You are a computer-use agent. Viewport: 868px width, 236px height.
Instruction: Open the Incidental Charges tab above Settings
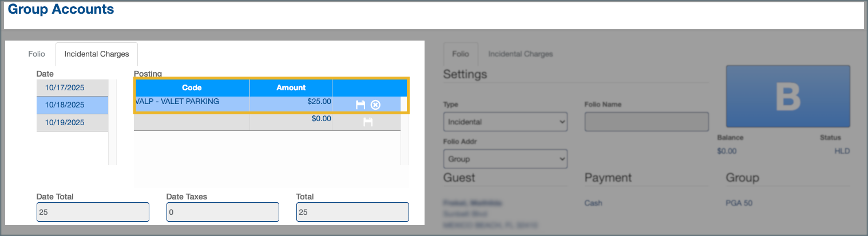point(520,54)
